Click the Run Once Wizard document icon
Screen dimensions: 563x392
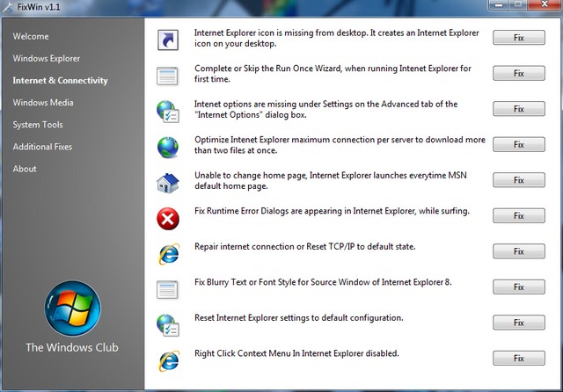[167, 76]
